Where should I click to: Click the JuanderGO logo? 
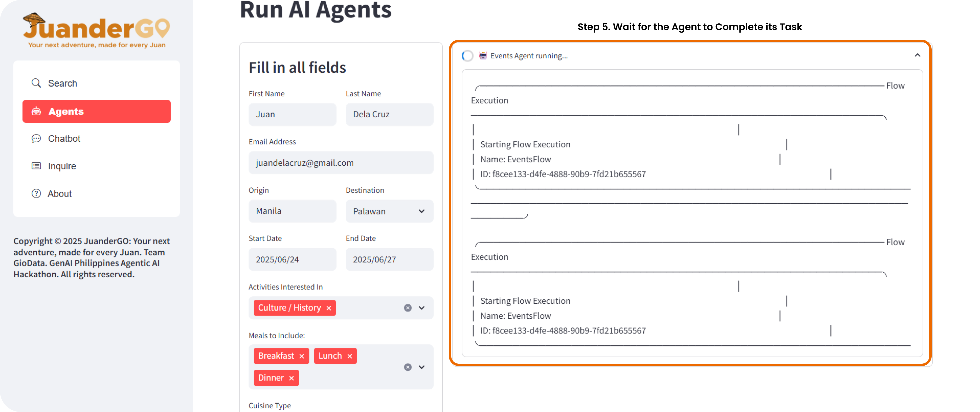[96, 30]
